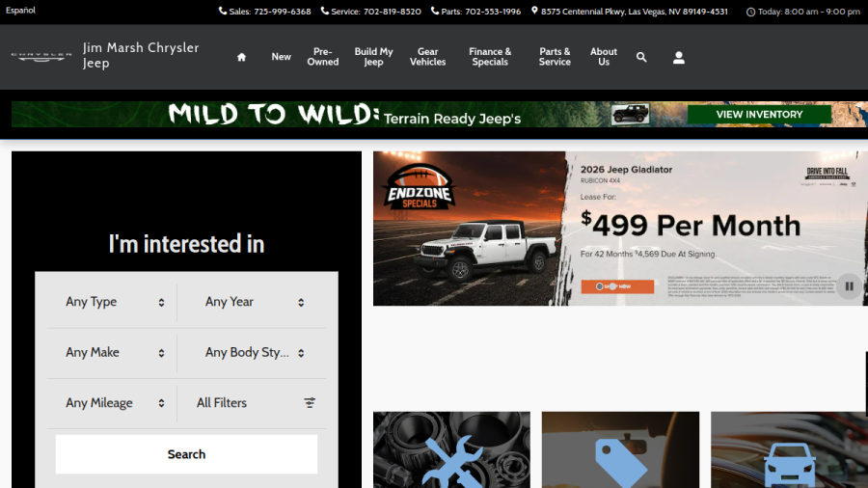The width and height of the screenshot is (868, 488).
Task: Show today's hours with the clock
Action: click(803, 12)
